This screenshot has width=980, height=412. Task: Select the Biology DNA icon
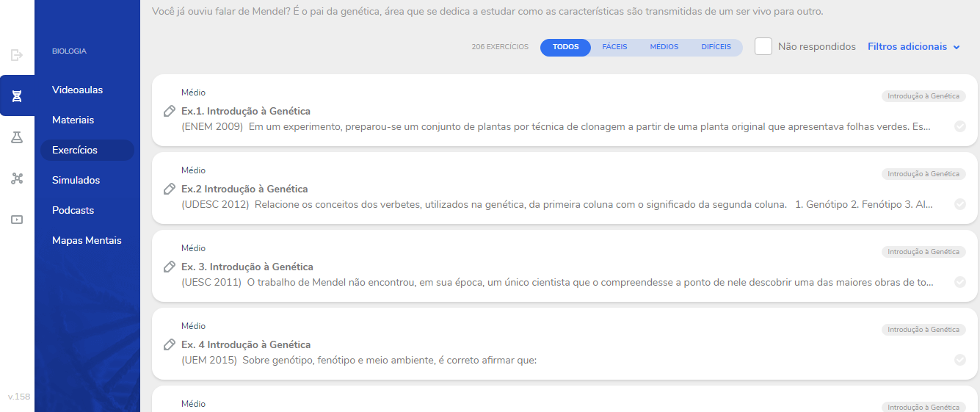(17, 96)
